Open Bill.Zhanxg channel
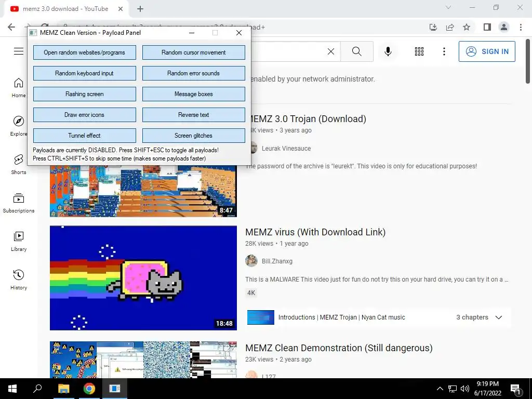 pyautogui.click(x=277, y=261)
